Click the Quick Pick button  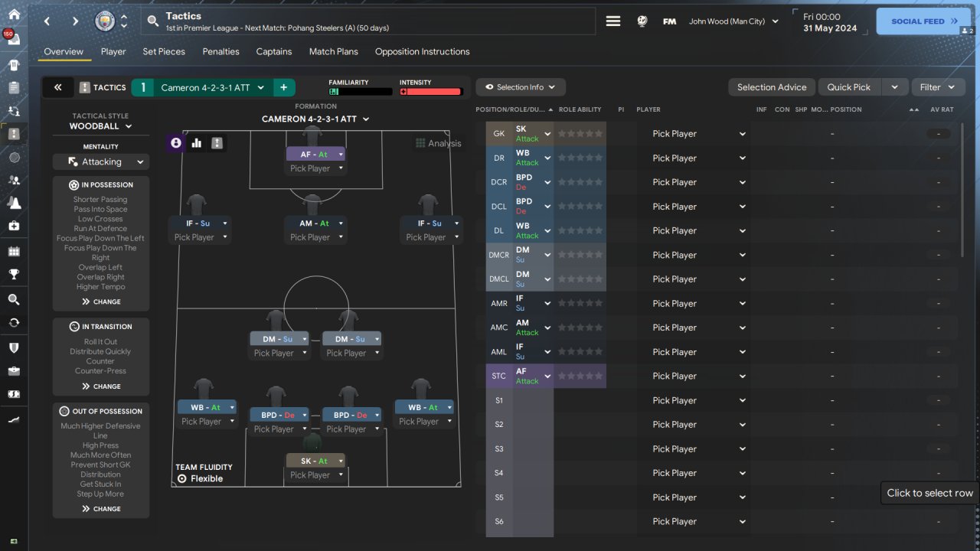coord(849,87)
